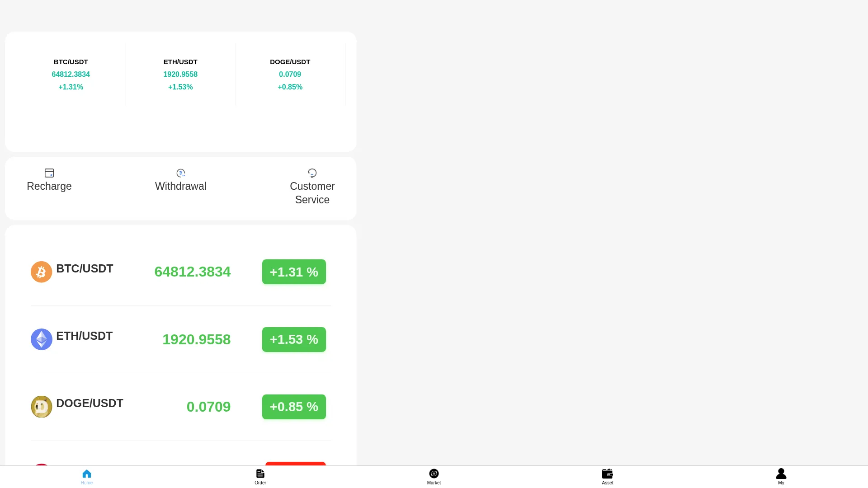Screen dimensions: 868x488
Task: Go to Home tab in bottom bar
Action: coord(87,477)
